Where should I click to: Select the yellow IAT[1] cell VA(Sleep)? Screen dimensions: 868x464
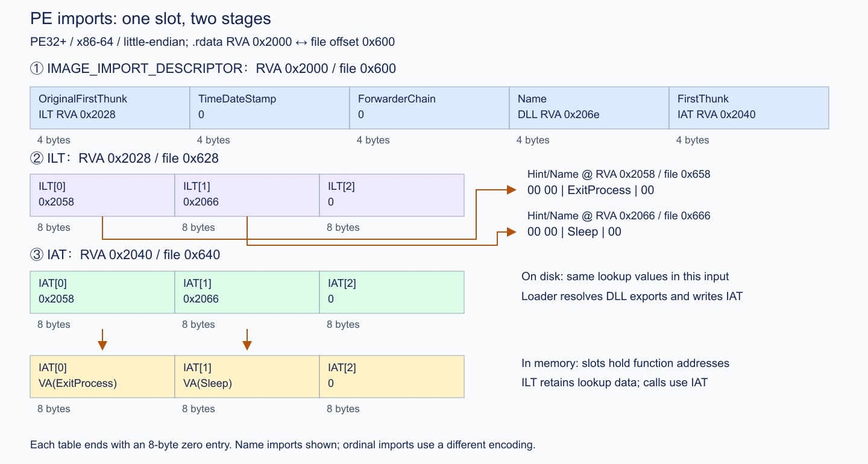[247, 377]
